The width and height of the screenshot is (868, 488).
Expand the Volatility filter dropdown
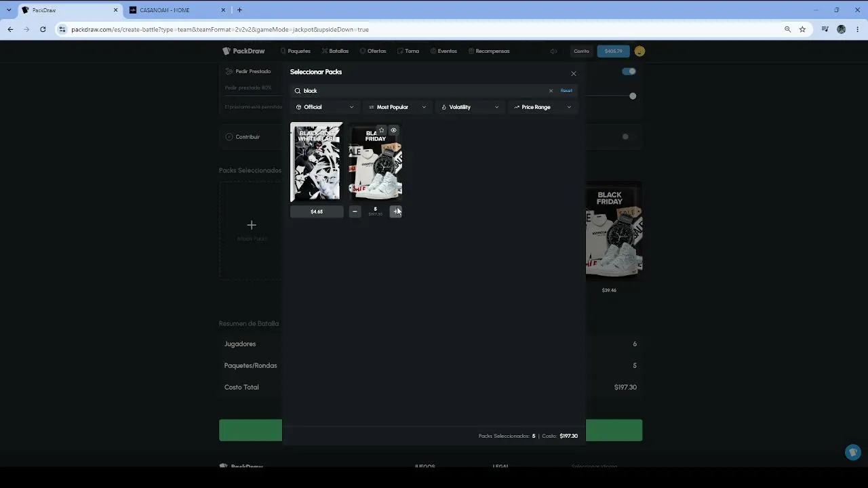click(x=470, y=107)
